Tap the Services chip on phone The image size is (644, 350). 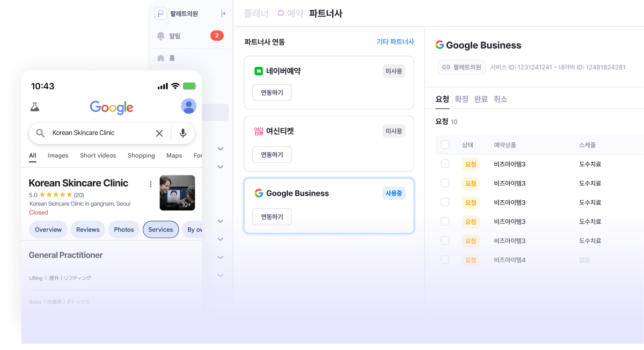(161, 230)
